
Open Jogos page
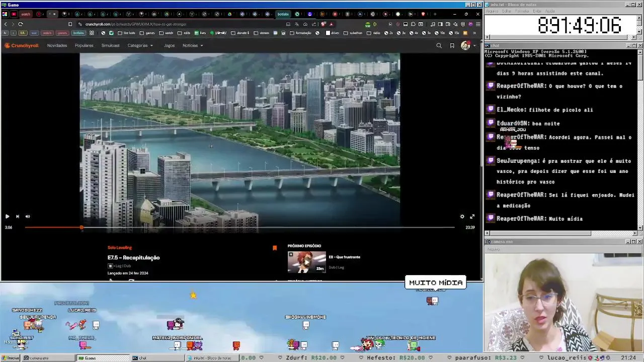[169, 46]
